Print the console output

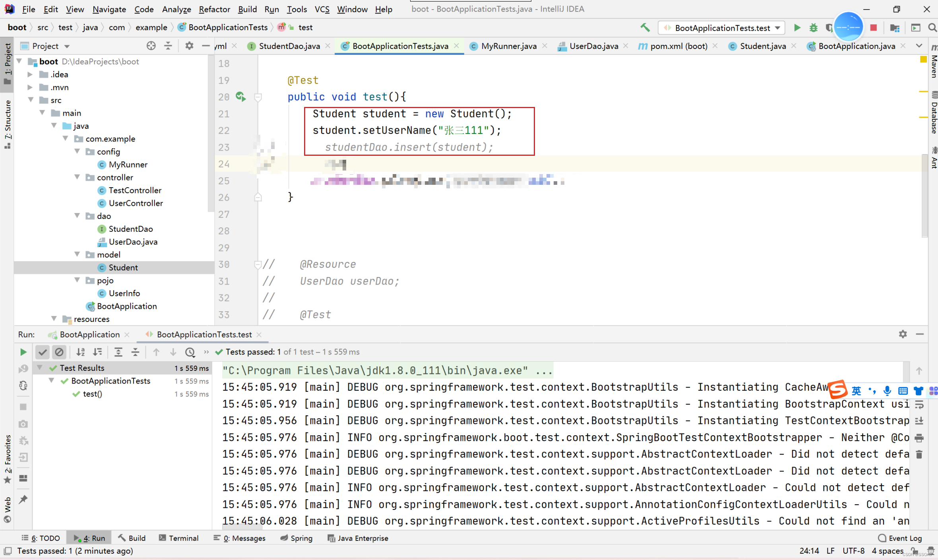pyautogui.click(x=919, y=438)
